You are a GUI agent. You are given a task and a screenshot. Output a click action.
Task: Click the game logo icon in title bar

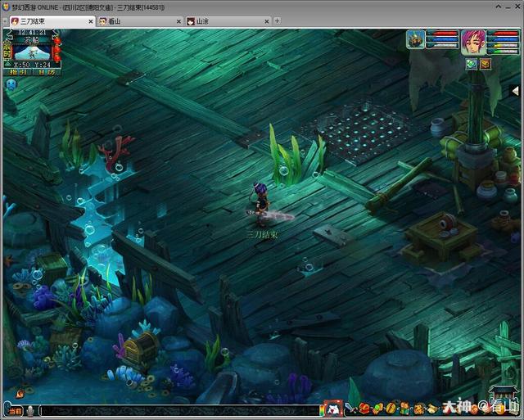click(x=6, y=7)
